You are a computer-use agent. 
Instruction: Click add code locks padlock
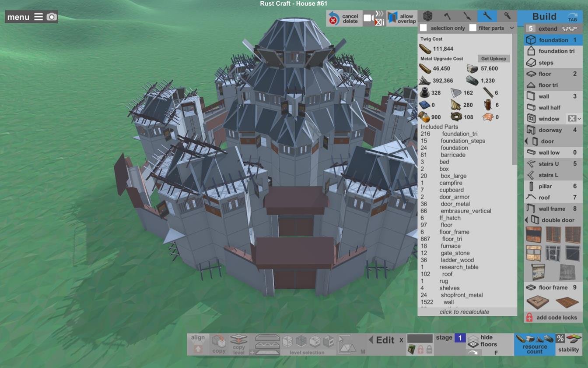click(529, 318)
